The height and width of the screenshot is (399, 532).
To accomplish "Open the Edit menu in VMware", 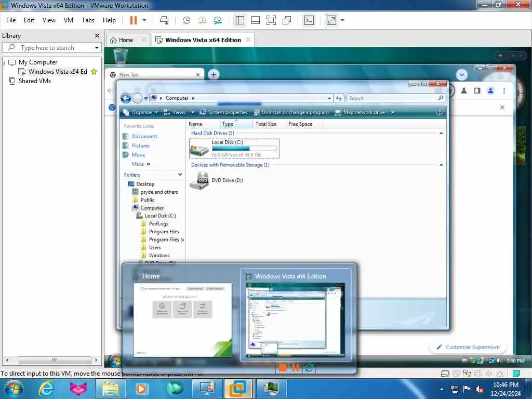I will (x=29, y=20).
